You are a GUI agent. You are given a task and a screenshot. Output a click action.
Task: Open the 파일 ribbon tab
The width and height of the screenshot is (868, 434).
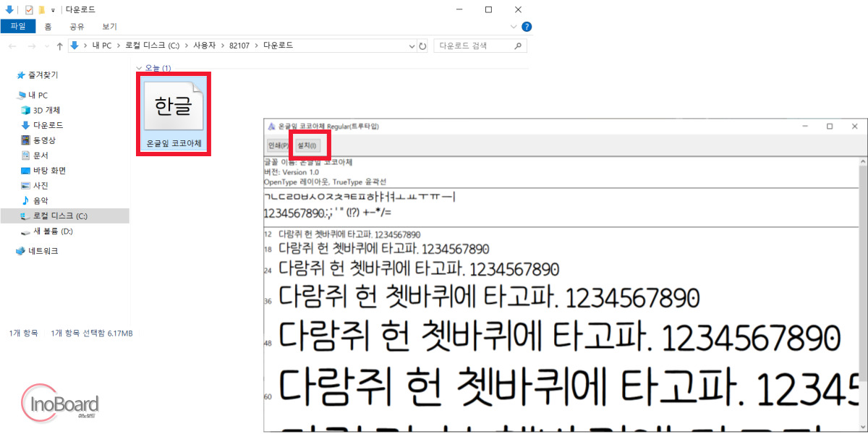(18, 26)
